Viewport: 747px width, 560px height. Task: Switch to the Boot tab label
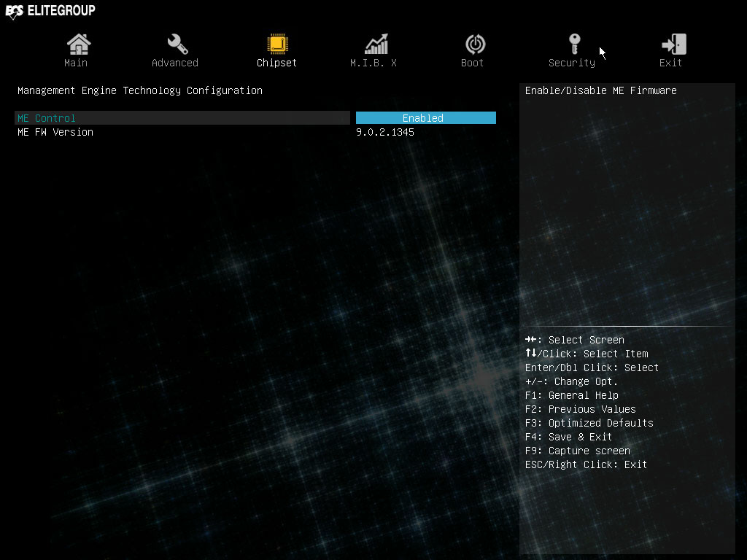pos(472,63)
